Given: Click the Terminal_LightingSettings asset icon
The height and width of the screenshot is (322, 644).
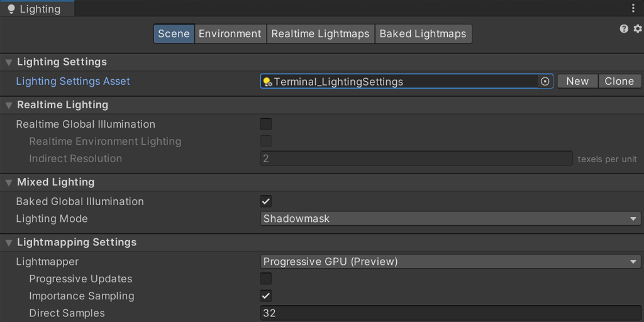Looking at the screenshot, I should pos(267,82).
